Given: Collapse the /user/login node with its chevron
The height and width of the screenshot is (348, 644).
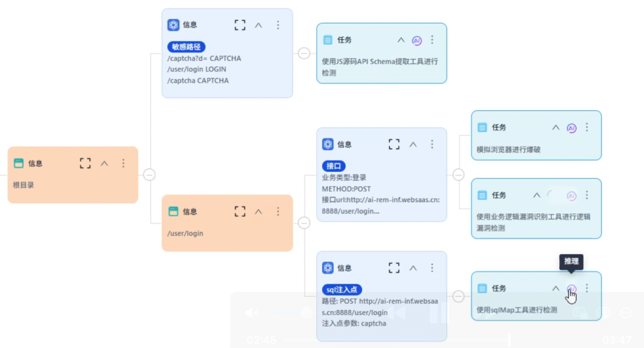Looking at the screenshot, I should 258,212.
